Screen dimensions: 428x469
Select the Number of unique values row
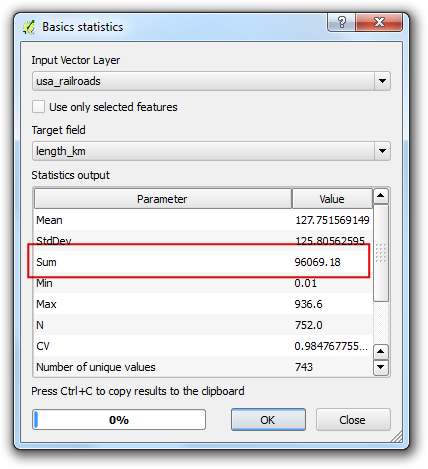click(203, 367)
